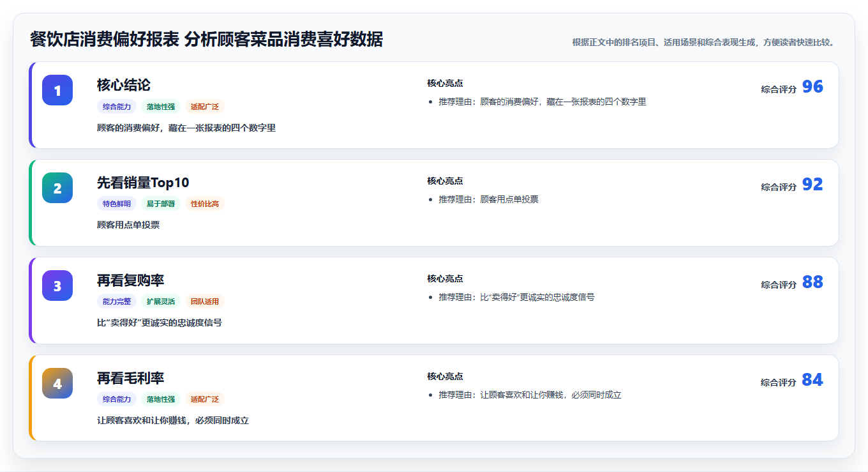This screenshot has width=868, height=472.
Task: Click the subtitle 根据正文中的排名项目
Action: pyautogui.click(x=703, y=42)
